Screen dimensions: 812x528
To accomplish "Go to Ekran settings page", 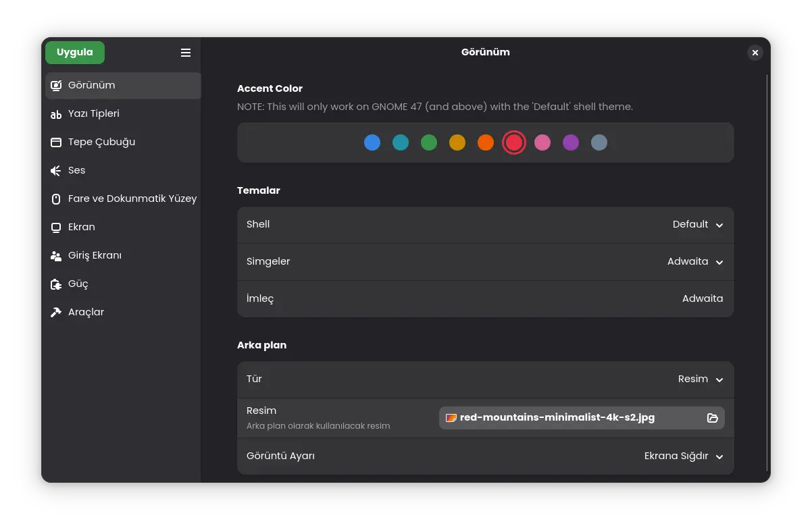I will 123,228.
